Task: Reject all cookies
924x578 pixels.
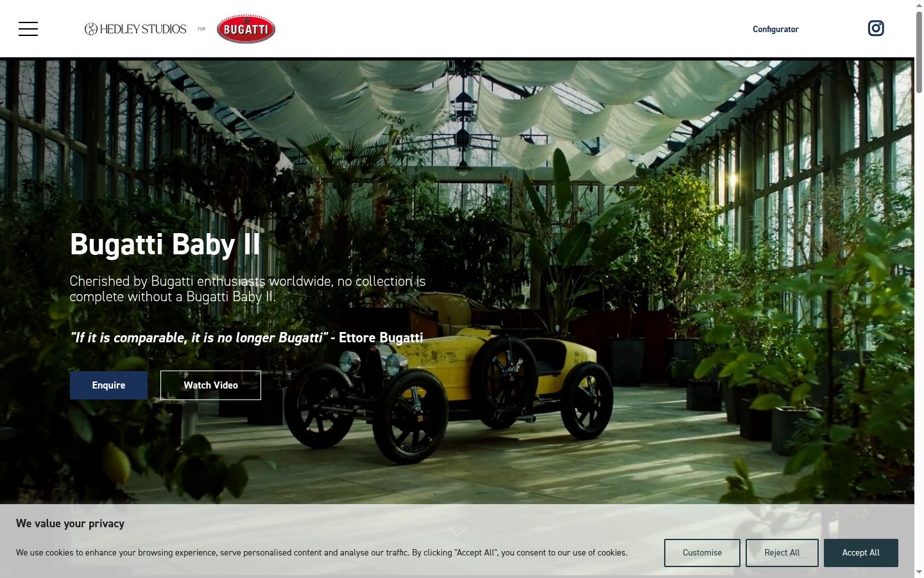Action: [x=782, y=553]
